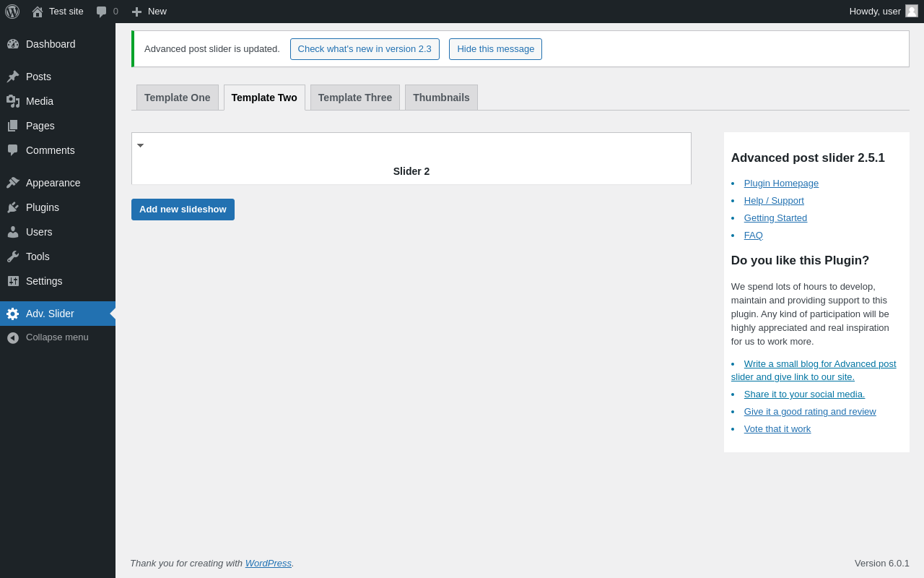Image resolution: width=924 pixels, height=578 pixels.
Task: Open the Tools menu label
Action: 38,256
